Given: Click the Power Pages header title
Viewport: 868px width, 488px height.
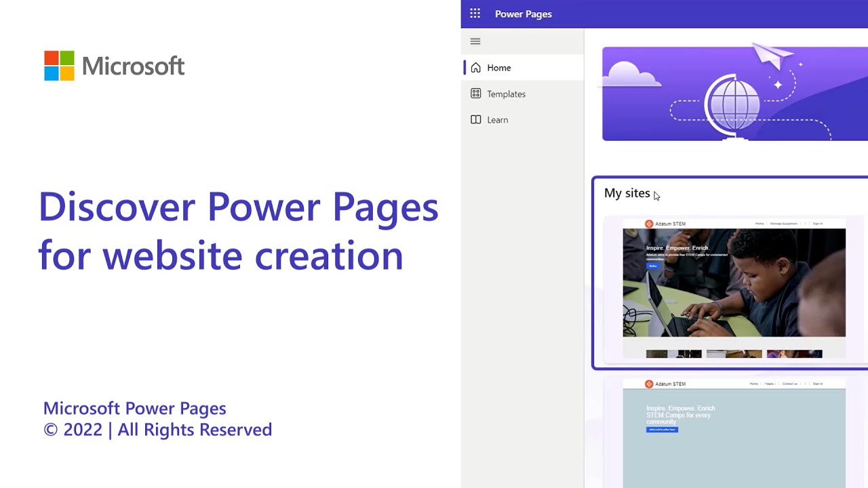Looking at the screenshot, I should tap(524, 14).
